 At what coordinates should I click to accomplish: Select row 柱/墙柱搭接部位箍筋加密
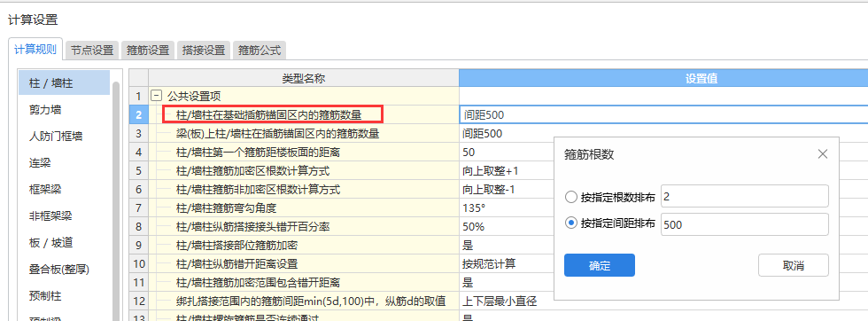303,245
